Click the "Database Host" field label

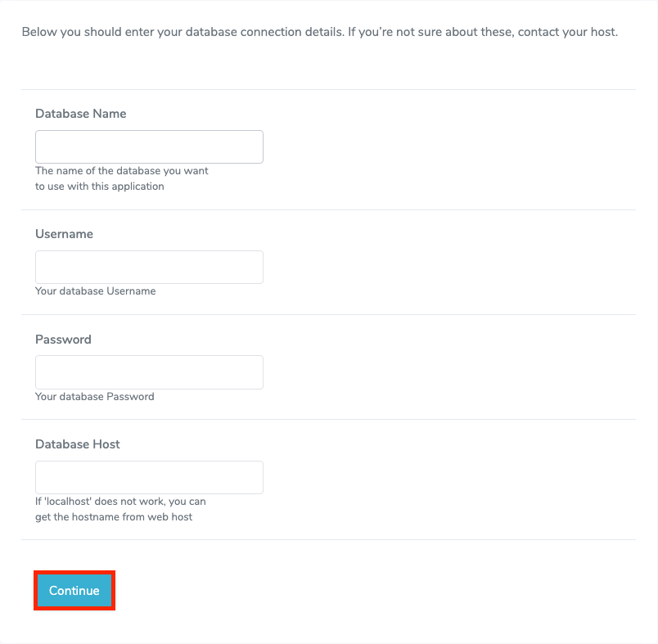(x=78, y=444)
